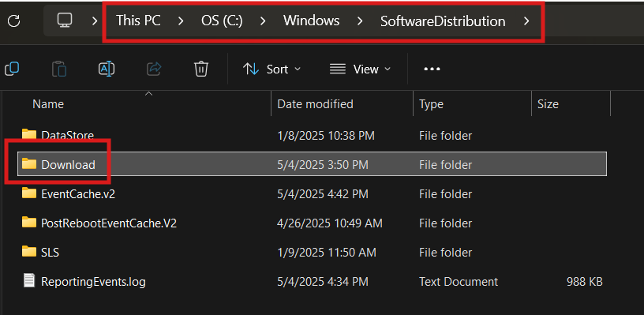Expand chevron after This PC breadcrumb

180,21
